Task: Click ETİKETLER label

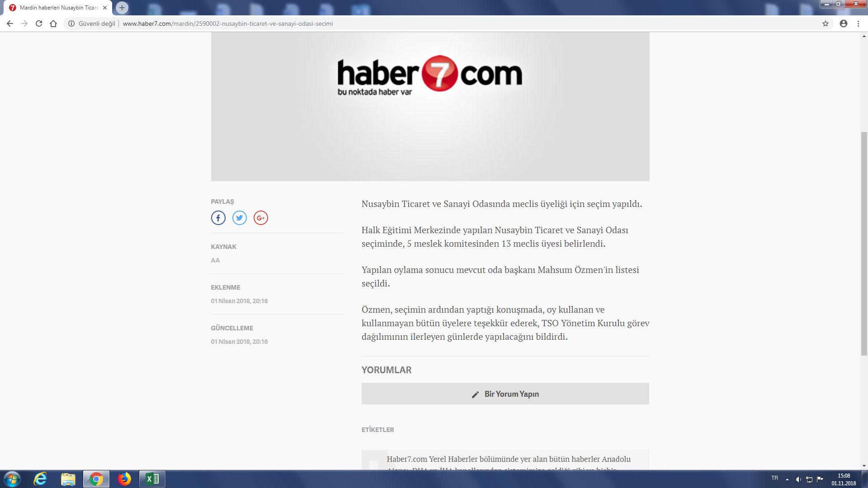Action: click(378, 430)
